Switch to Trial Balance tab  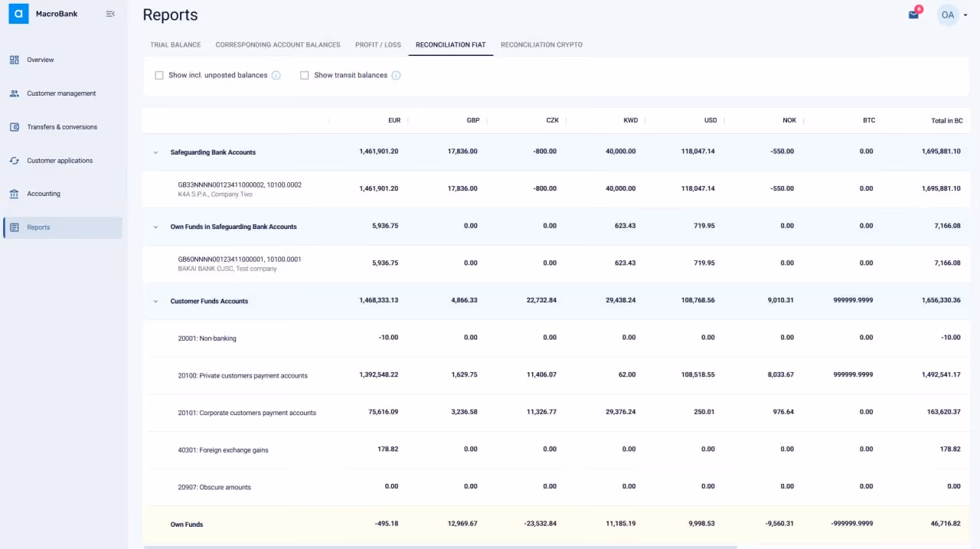pos(175,44)
